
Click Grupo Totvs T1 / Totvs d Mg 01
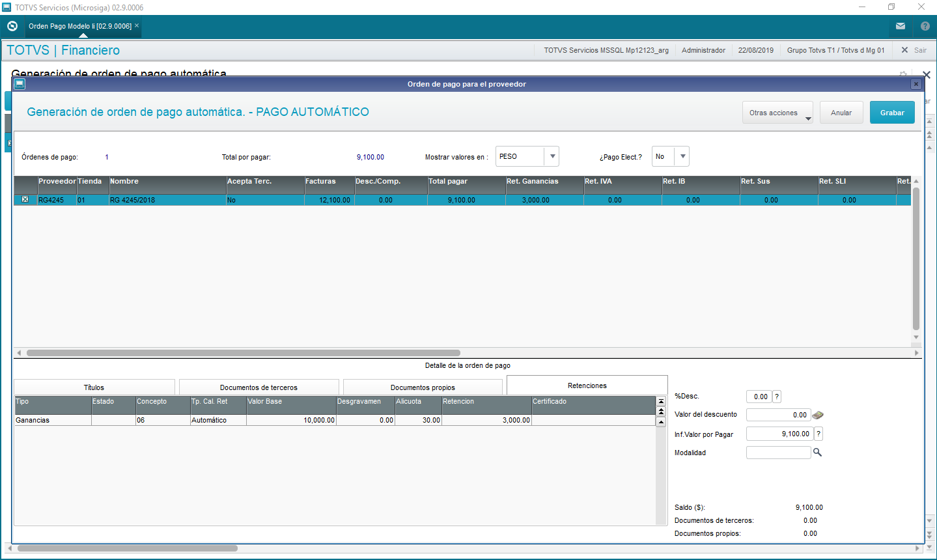tap(836, 50)
